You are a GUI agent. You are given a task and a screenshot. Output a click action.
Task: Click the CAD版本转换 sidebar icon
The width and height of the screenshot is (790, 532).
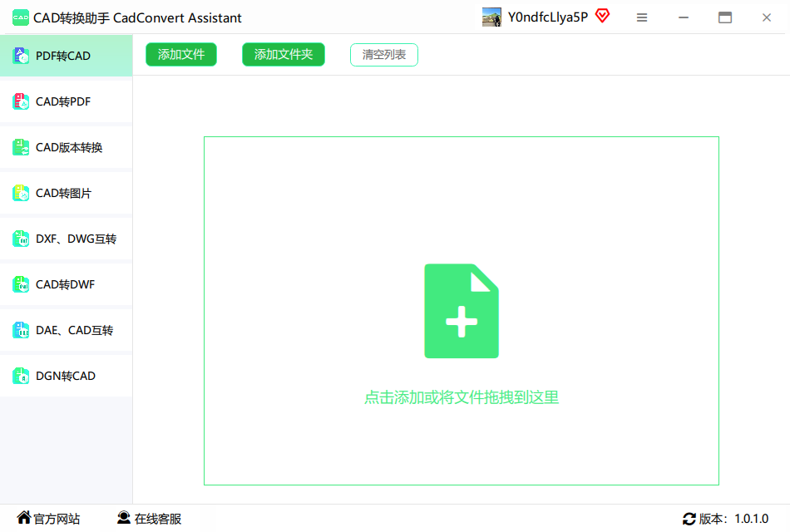(x=21, y=147)
